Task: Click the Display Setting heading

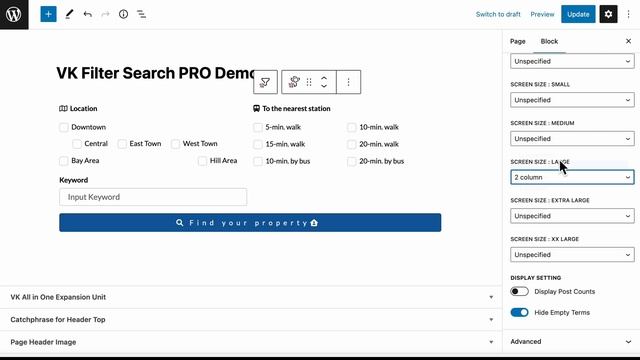Action: pos(536,278)
